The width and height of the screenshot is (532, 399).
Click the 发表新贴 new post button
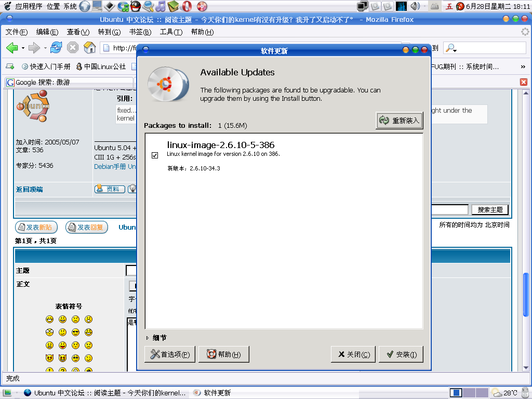[x=36, y=228]
